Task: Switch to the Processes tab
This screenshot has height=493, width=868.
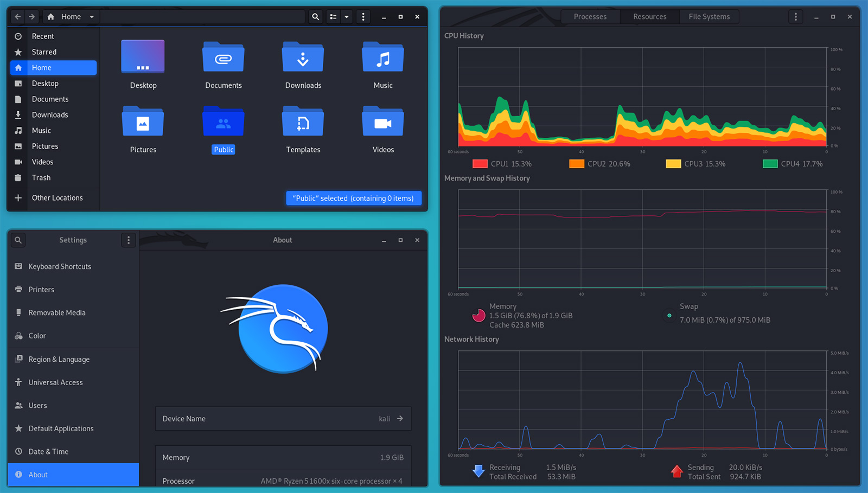Action: click(590, 16)
